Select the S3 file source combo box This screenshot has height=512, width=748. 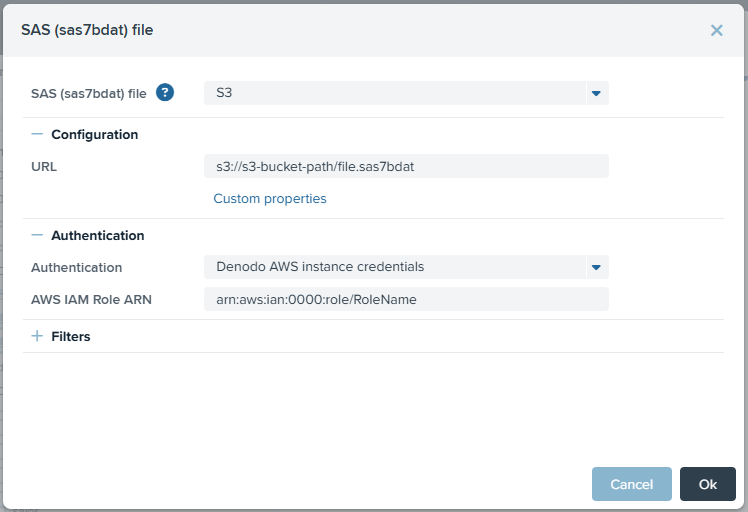(406, 93)
